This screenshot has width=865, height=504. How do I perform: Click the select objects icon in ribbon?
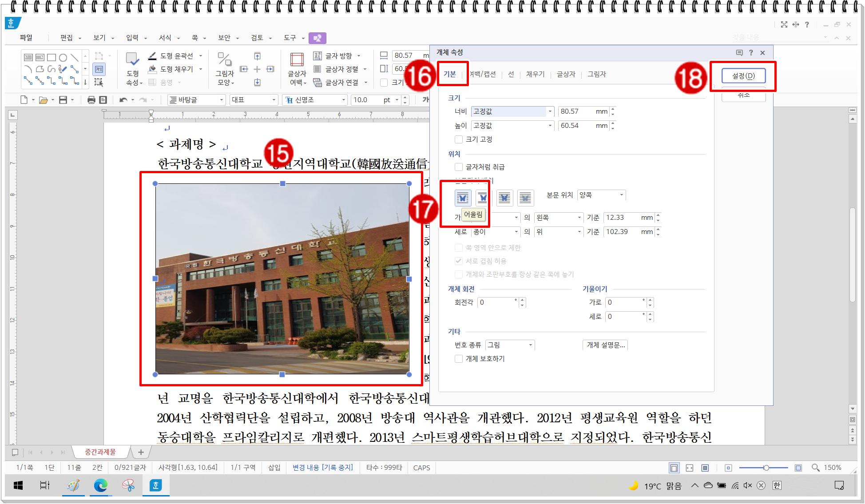point(99,82)
